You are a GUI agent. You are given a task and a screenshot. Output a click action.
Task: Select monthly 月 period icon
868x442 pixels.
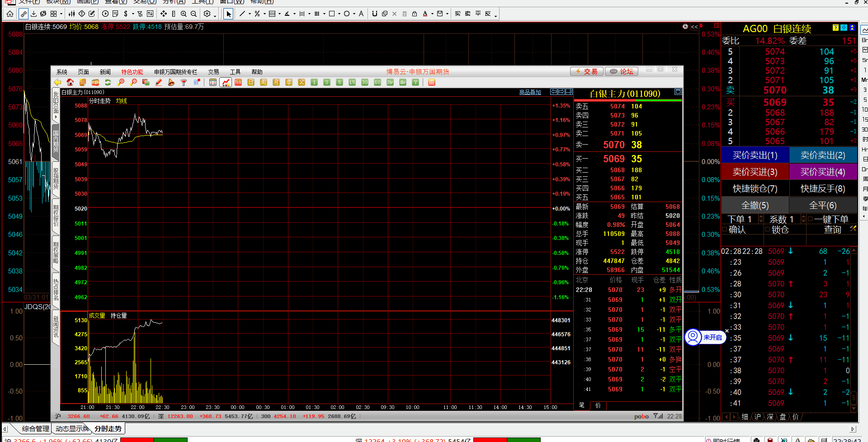[276, 82]
